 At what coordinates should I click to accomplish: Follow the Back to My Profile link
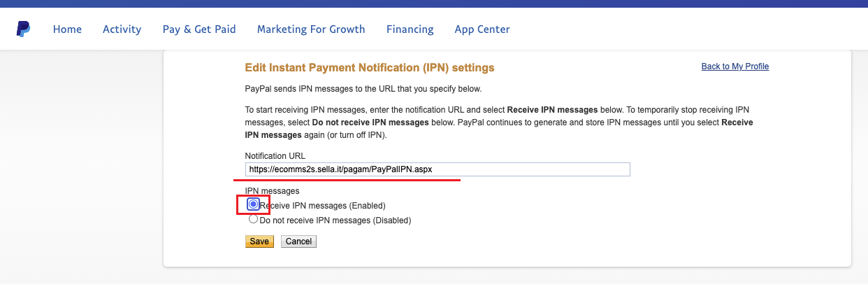point(735,66)
